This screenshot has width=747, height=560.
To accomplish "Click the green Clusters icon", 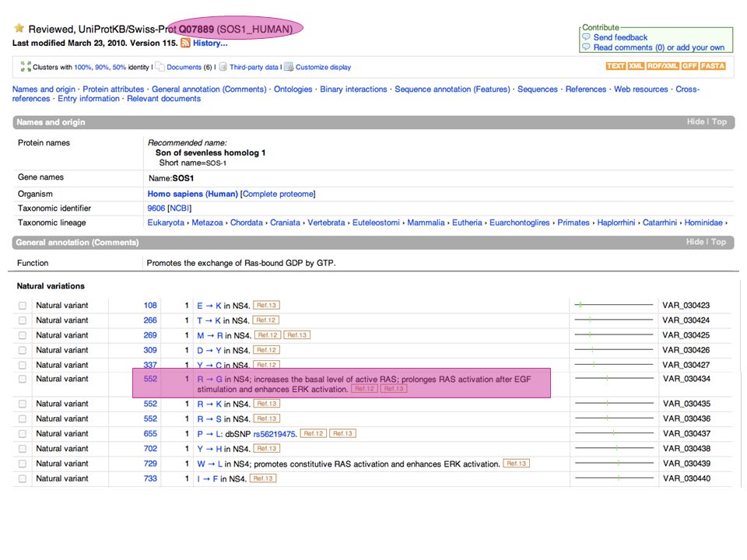I will (x=26, y=67).
